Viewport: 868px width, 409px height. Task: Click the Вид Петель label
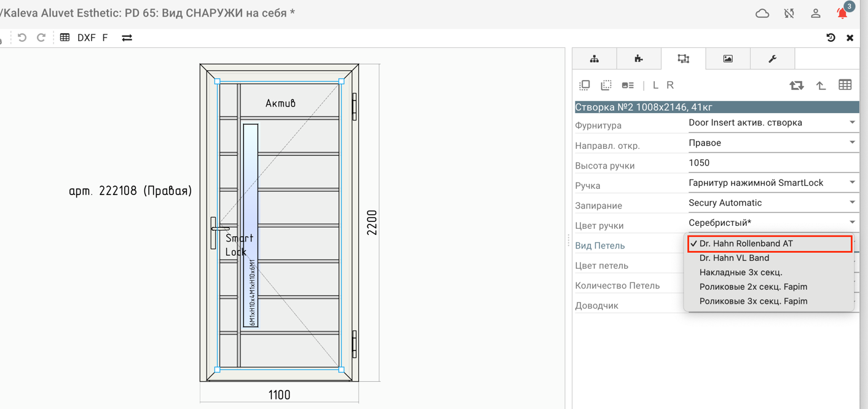[600, 245]
